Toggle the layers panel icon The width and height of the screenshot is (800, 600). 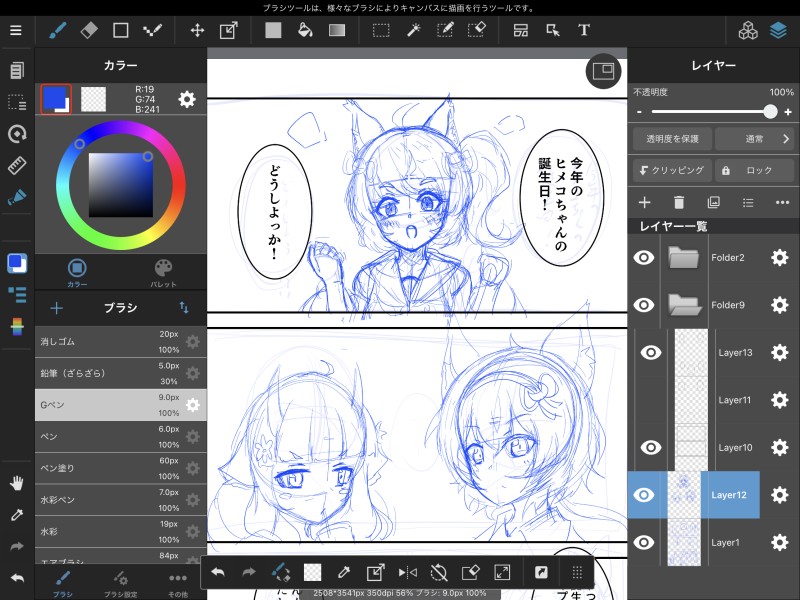pos(778,31)
